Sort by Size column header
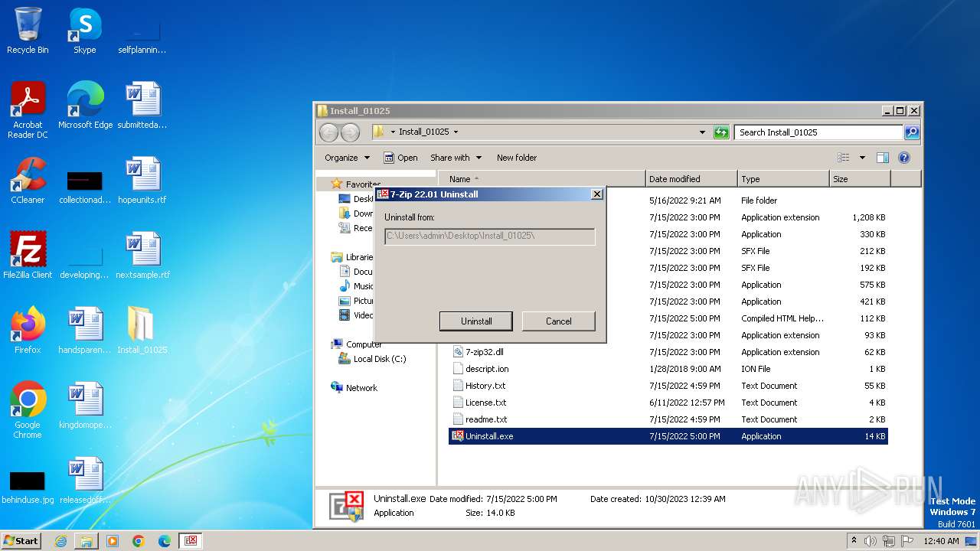The image size is (980, 551). (x=860, y=179)
